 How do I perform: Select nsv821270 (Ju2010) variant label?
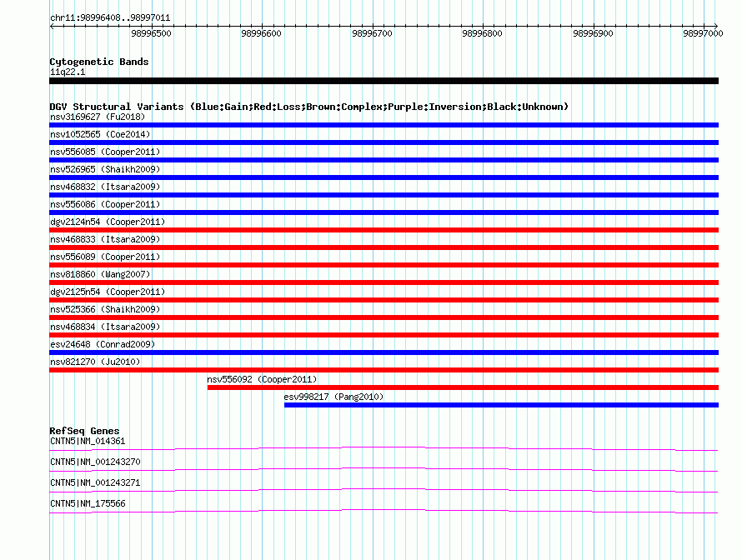coord(95,362)
